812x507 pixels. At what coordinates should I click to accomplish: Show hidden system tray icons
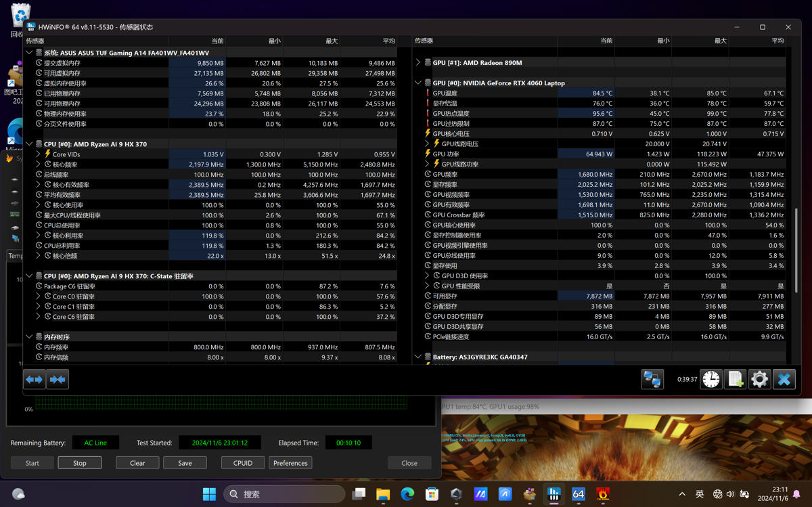click(682, 494)
